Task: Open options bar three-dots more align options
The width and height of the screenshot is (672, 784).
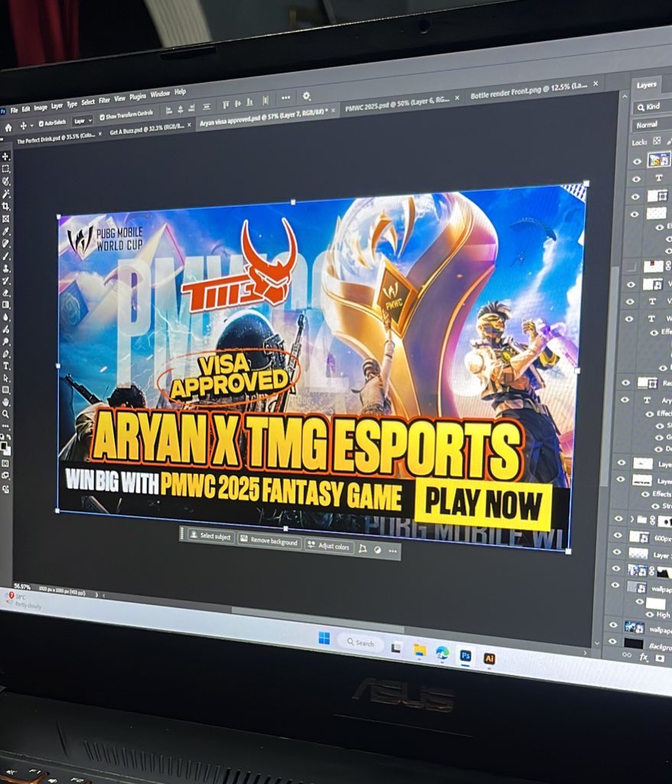Action: click(285, 97)
